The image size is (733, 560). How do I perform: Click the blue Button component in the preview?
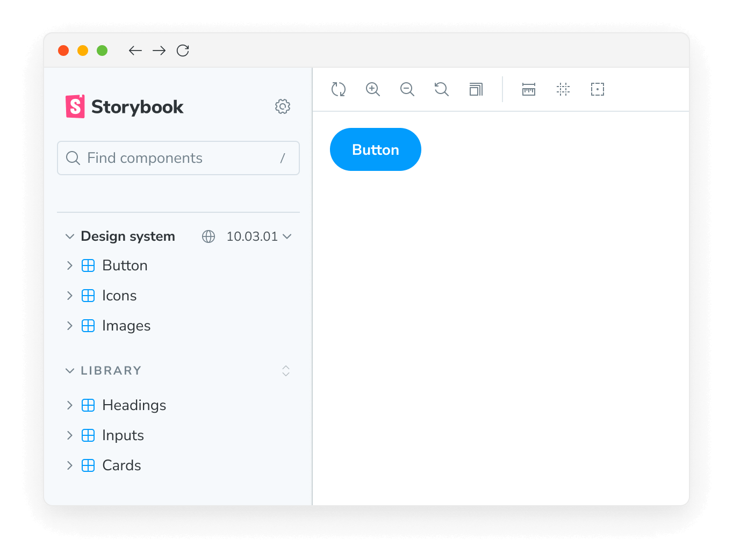pos(375,149)
